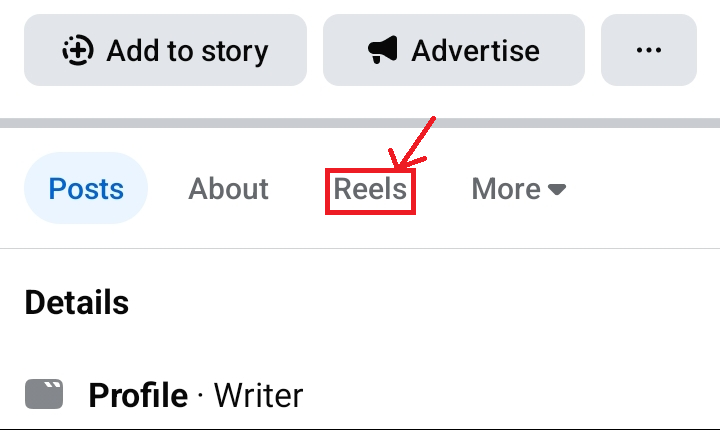Click the thin line below the tabs
Screen dimensions: 720x430
[360, 248]
